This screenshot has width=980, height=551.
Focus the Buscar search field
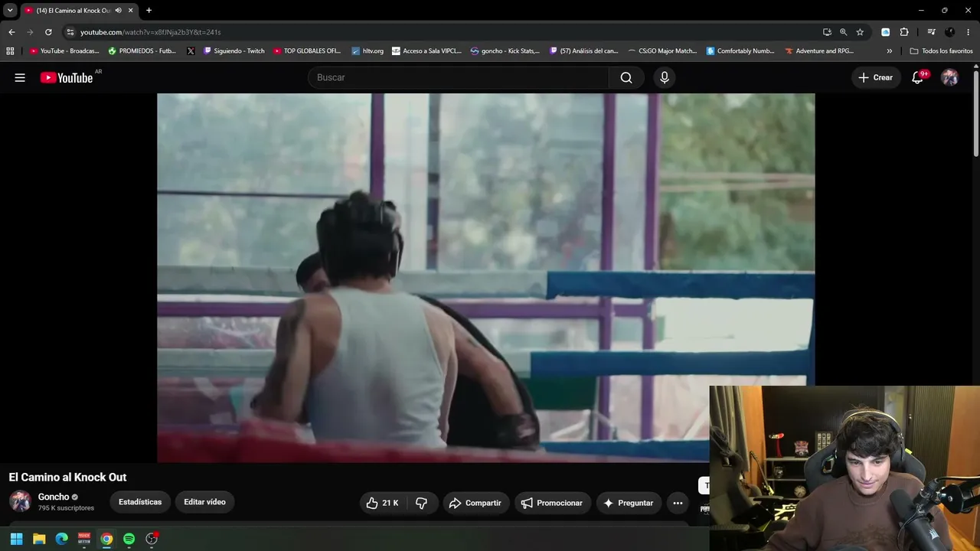click(459, 77)
